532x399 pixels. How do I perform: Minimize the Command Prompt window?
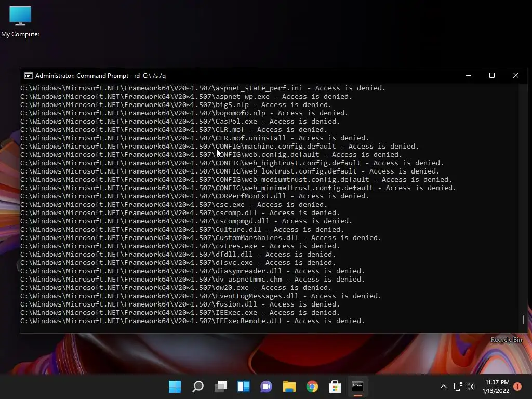[x=469, y=76]
